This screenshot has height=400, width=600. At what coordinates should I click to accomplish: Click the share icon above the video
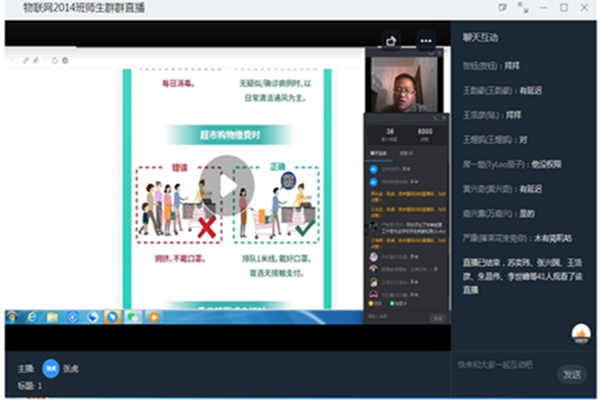point(392,41)
